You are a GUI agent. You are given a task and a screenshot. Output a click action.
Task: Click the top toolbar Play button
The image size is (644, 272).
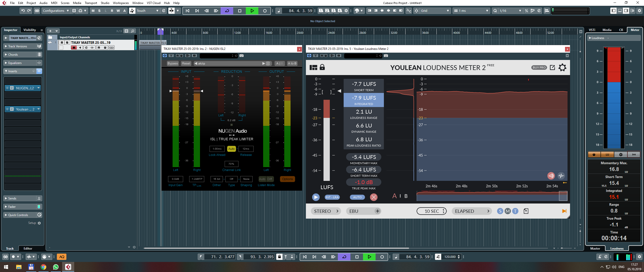tap(252, 11)
